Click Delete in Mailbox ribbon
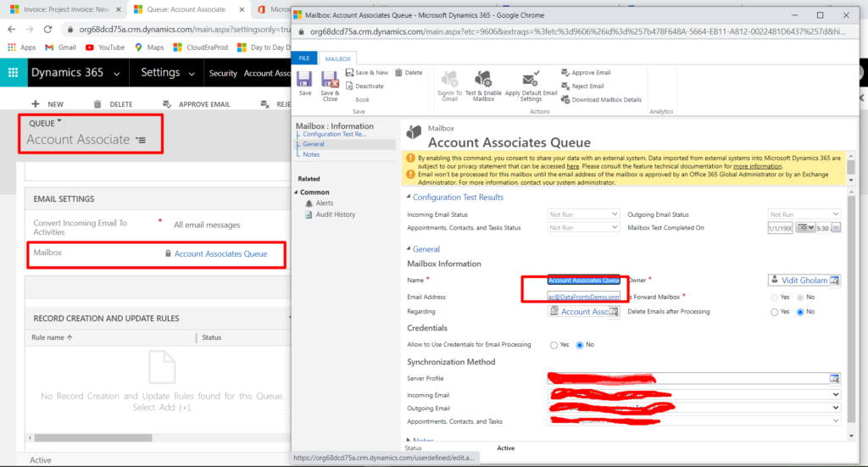The image size is (868, 467). tap(409, 73)
